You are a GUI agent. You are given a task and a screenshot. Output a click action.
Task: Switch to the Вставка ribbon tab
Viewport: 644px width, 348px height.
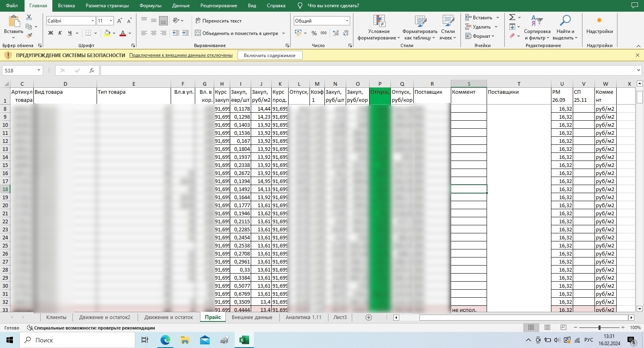[66, 6]
